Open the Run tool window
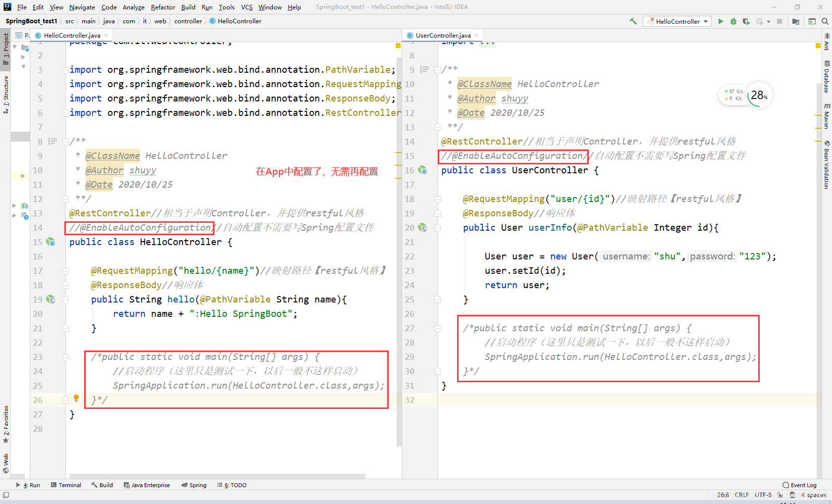Image resolution: width=832 pixels, height=504 pixels. click(28, 485)
